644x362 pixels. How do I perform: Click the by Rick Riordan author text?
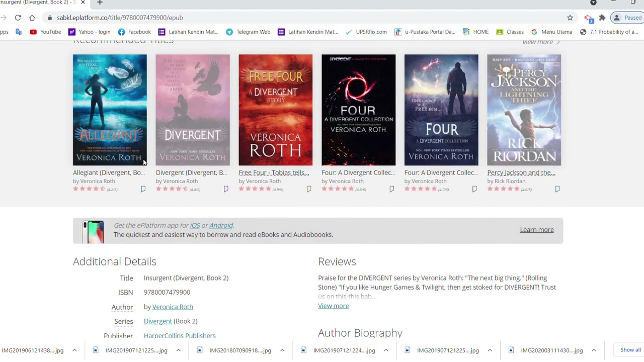(506, 181)
